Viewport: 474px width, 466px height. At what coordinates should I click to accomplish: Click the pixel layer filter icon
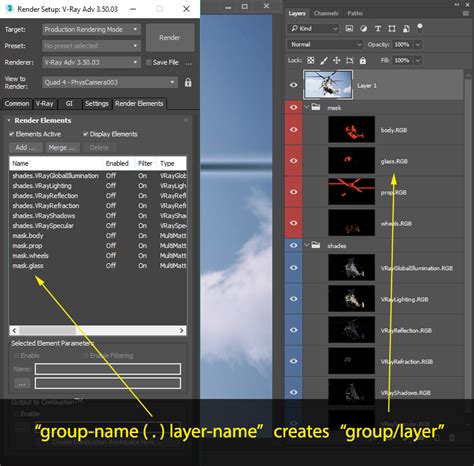pyautogui.click(x=349, y=29)
